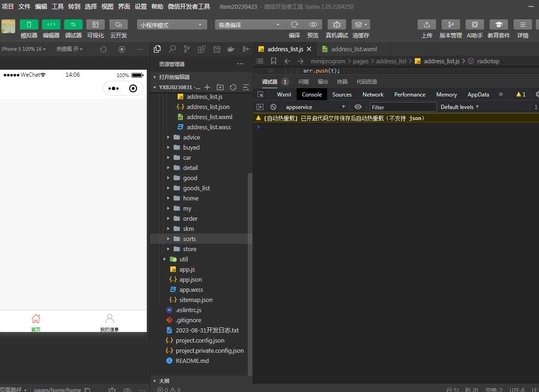Open the AI助手 assistant

(475, 25)
